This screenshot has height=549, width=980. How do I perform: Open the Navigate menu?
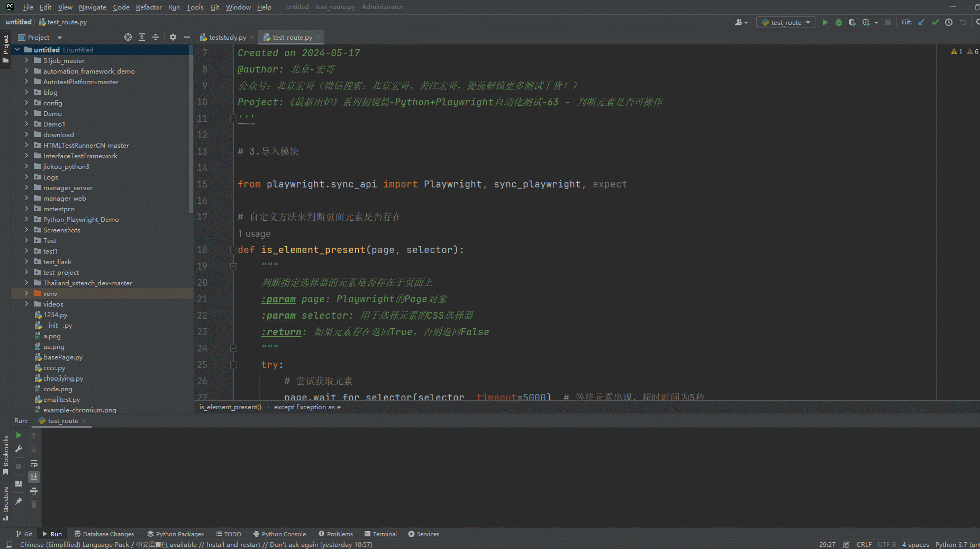(93, 7)
